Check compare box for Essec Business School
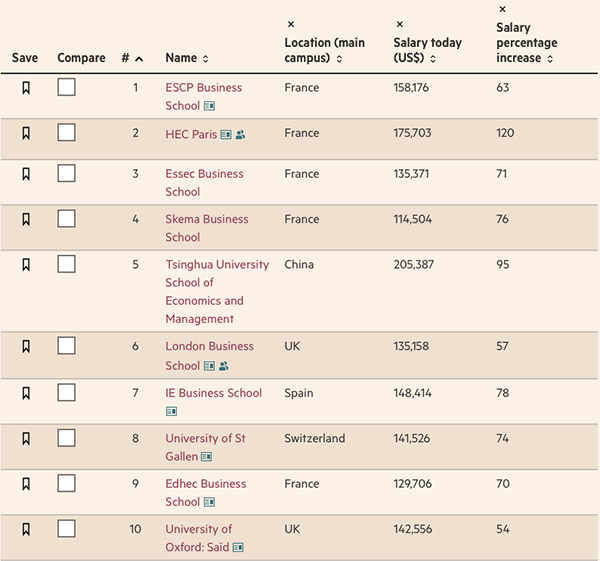 66,173
